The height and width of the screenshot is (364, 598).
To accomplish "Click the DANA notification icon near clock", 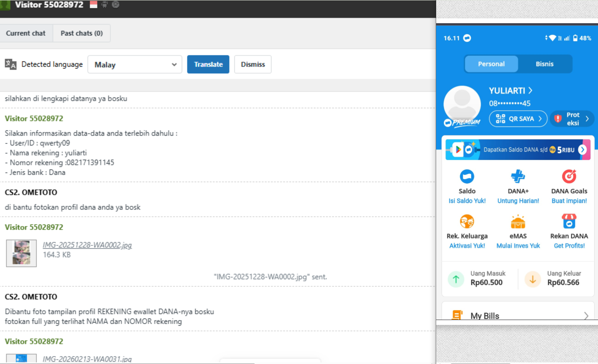I will (x=467, y=38).
